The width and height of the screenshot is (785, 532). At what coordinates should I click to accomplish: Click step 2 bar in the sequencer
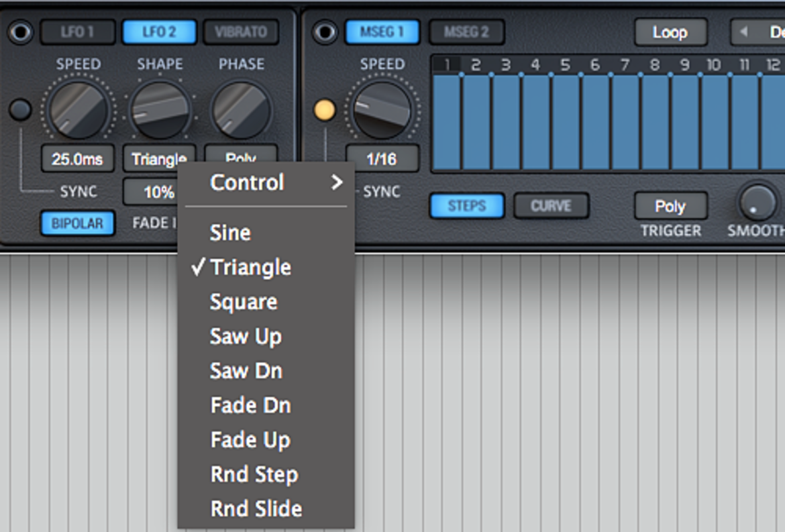click(x=476, y=122)
